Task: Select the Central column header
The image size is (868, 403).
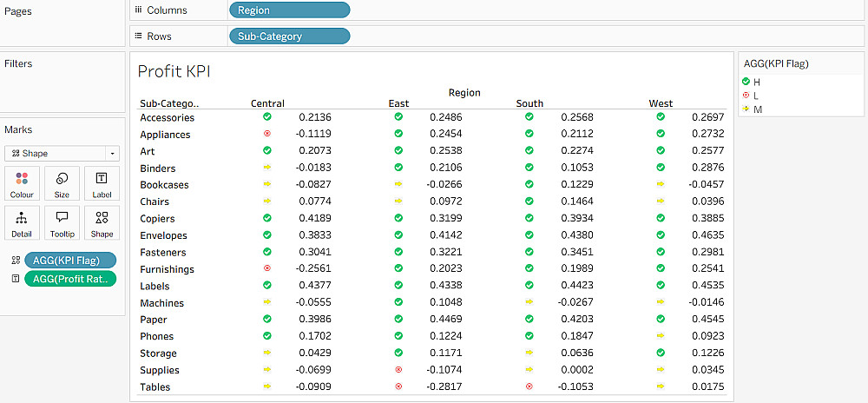Action: (267, 103)
